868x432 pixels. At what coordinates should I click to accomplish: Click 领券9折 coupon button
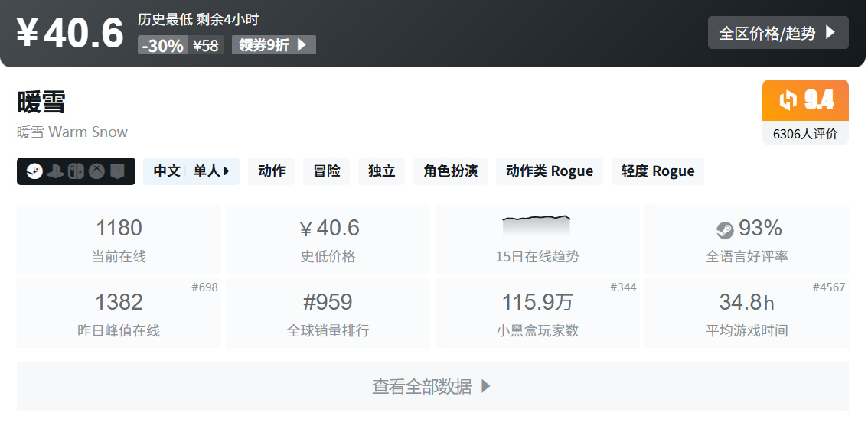pyautogui.click(x=273, y=45)
